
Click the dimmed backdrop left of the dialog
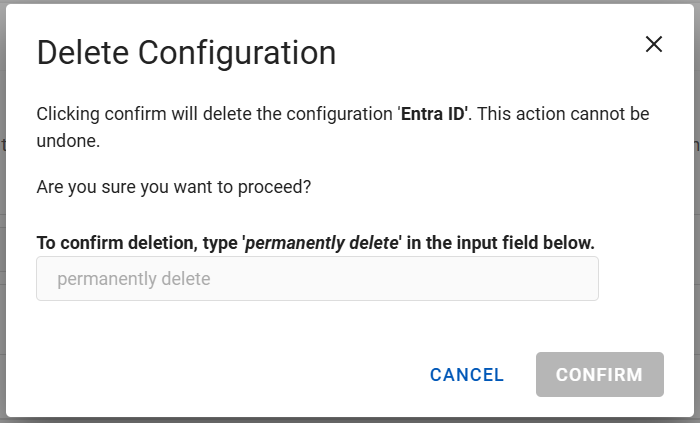[x=3, y=200]
